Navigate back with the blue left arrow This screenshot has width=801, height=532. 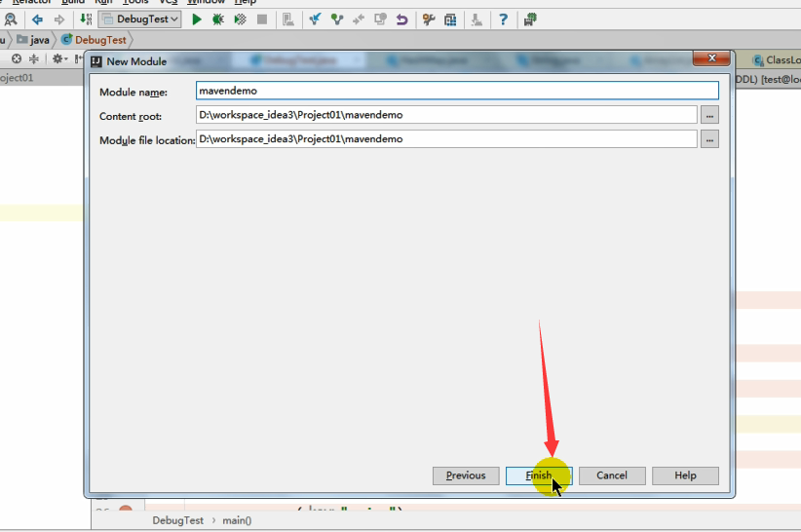(x=37, y=19)
